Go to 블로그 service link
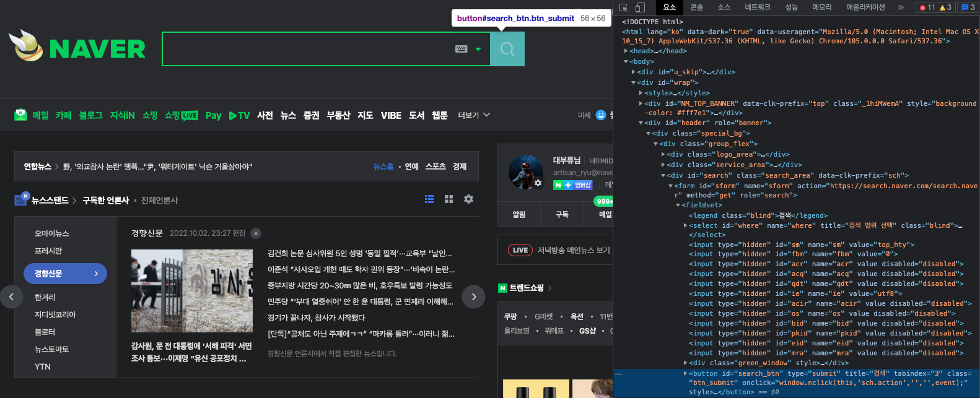The image size is (980, 398). (x=90, y=115)
